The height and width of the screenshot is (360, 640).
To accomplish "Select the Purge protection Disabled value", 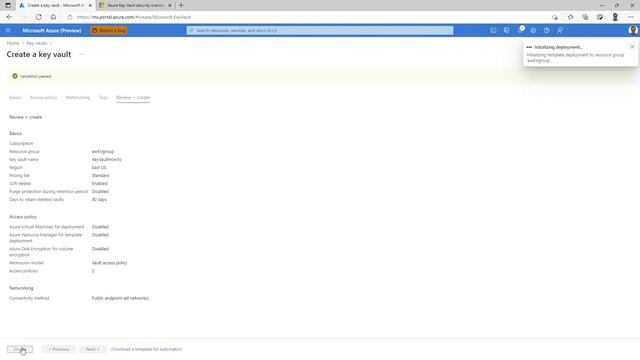I will point(100,191).
